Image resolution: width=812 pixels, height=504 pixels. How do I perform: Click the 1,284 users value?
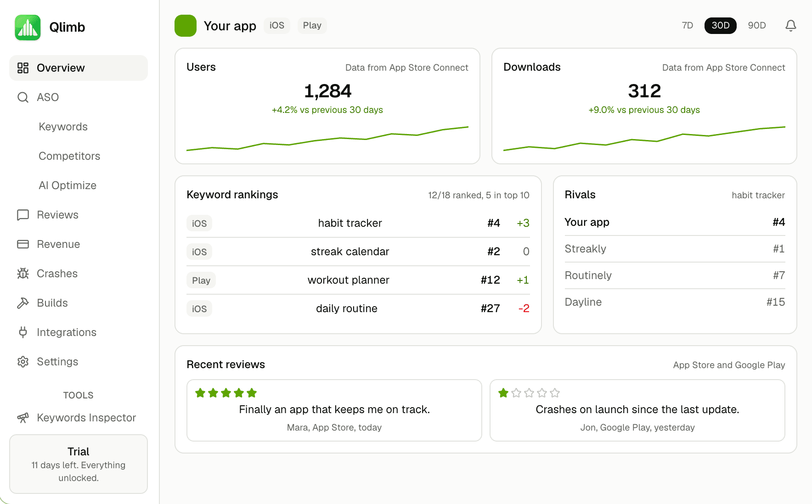click(327, 91)
